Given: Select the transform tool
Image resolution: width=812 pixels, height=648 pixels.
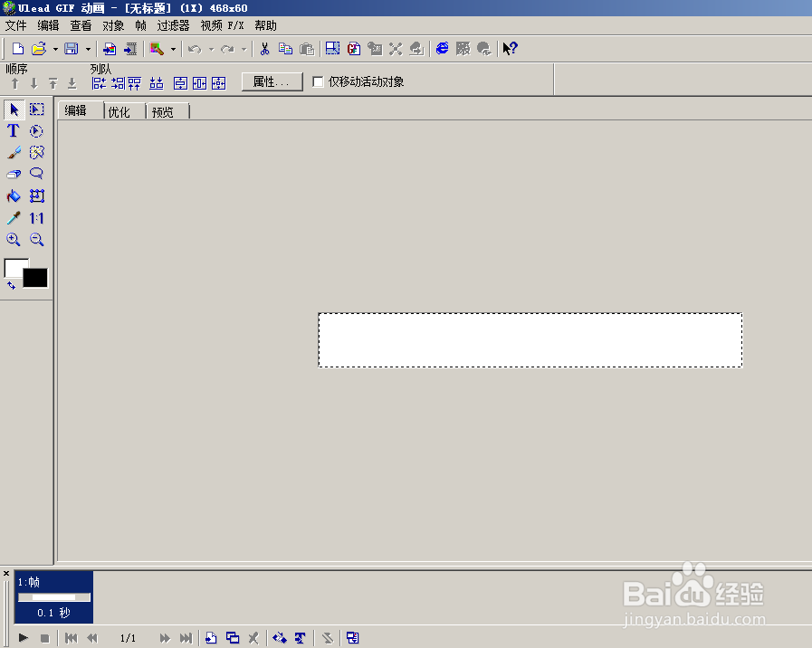Looking at the screenshot, I should click(37, 195).
